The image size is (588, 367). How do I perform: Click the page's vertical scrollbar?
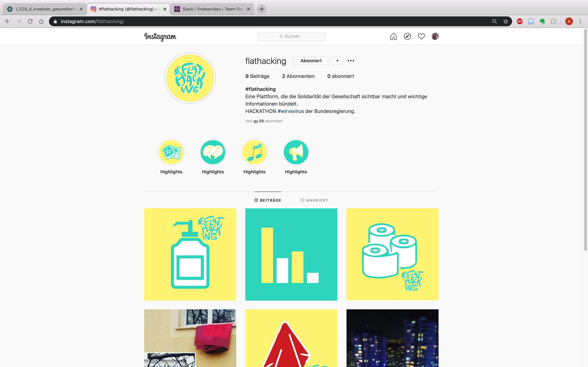click(x=585, y=141)
